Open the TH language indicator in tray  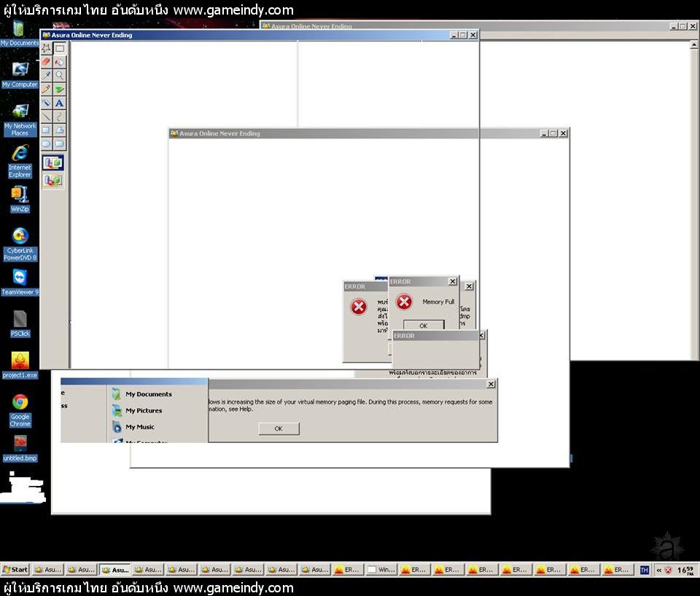[644, 570]
